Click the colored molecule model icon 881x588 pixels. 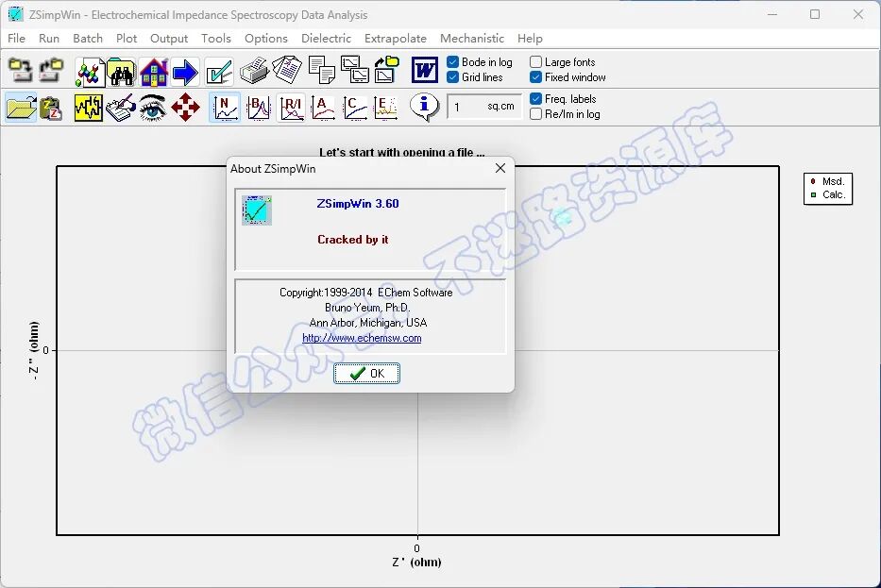click(90, 72)
